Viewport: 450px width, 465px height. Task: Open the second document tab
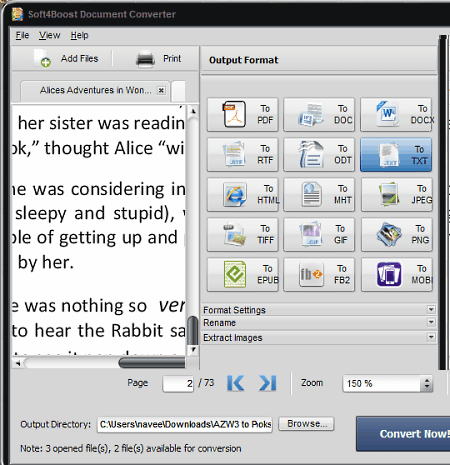[x=178, y=91]
